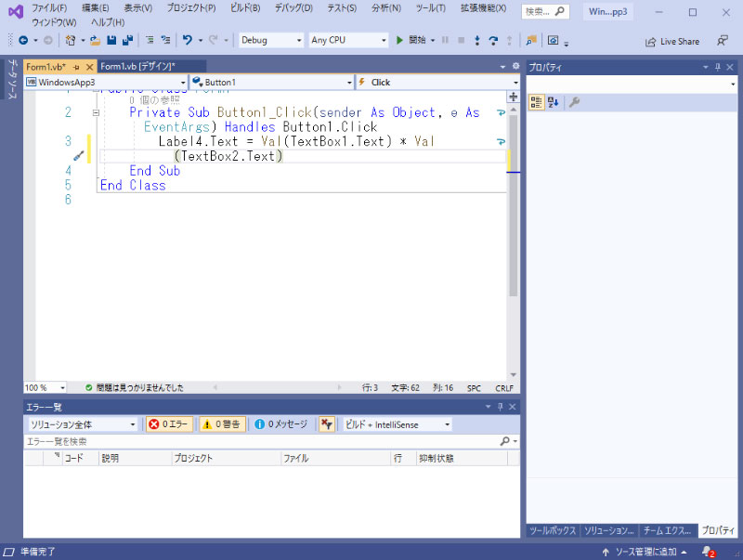This screenshot has height=560, width=743.
Task: Click the wrench icon in the Properties panel
Action: coord(576,102)
